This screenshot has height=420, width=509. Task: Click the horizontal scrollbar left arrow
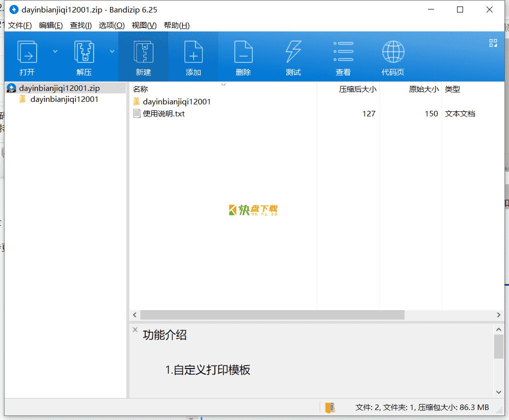(x=135, y=315)
